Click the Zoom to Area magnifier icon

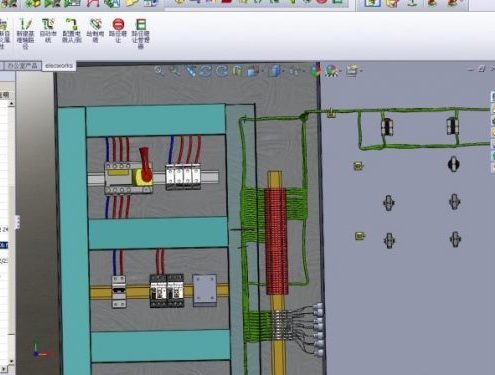175,71
